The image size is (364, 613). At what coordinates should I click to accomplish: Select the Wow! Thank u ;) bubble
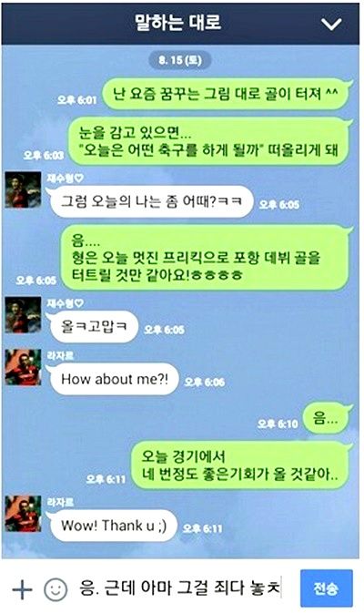coord(113,526)
